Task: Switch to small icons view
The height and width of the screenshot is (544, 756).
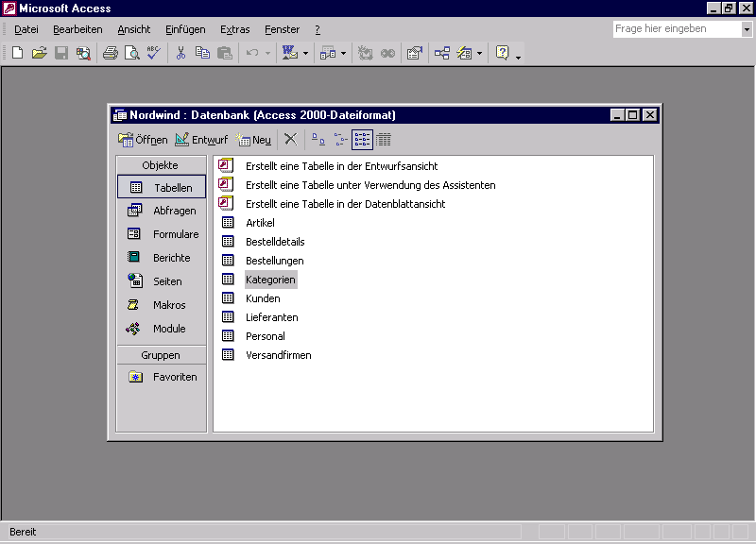Action: [x=340, y=140]
